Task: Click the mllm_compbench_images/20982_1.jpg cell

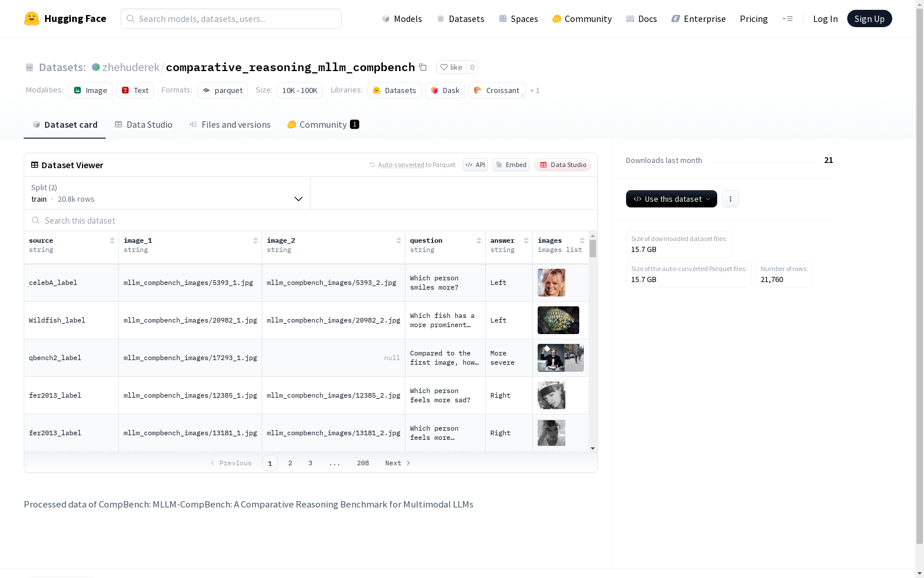Action: pyautogui.click(x=190, y=320)
